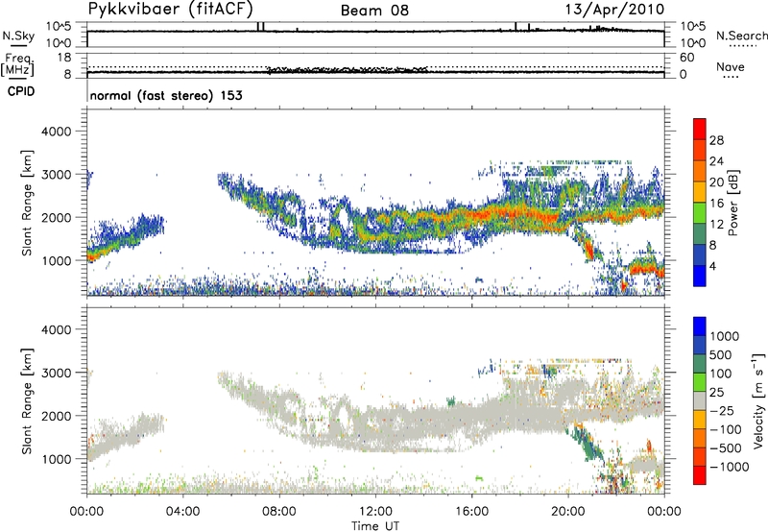Select the Power [dB] colorbar title
Image resolution: width=768 pixels, height=532 pixels.
click(x=733, y=203)
